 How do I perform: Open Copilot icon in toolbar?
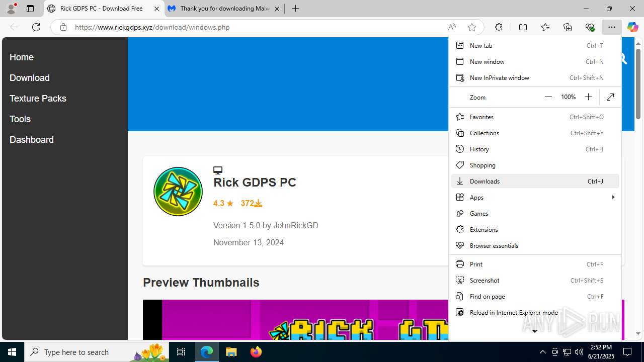pos(633,27)
